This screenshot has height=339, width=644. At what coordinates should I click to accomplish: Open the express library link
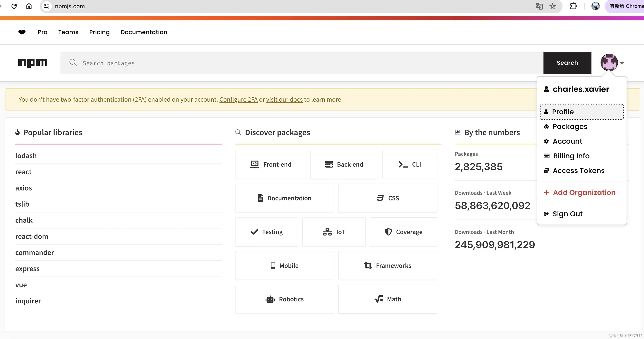(x=27, y=269)
